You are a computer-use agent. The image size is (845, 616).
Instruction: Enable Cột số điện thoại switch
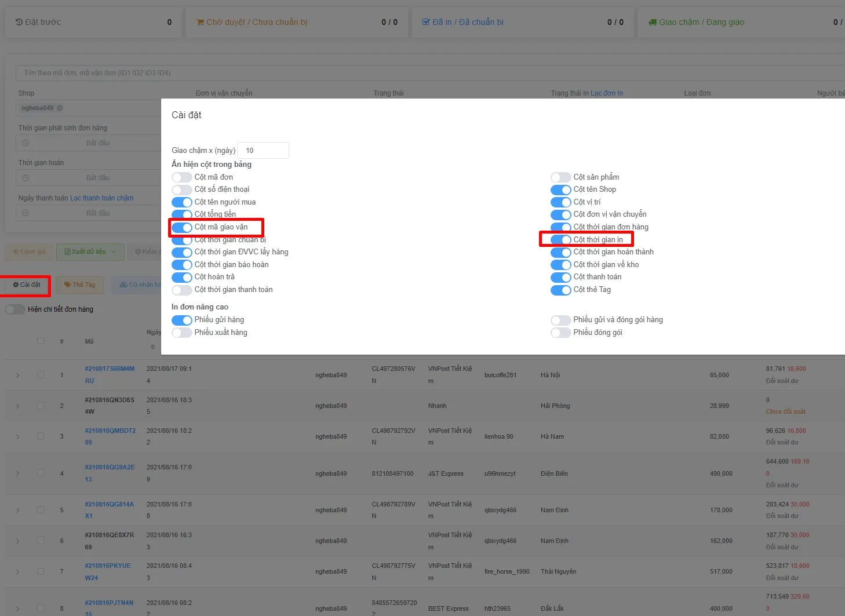click(181, 189)
